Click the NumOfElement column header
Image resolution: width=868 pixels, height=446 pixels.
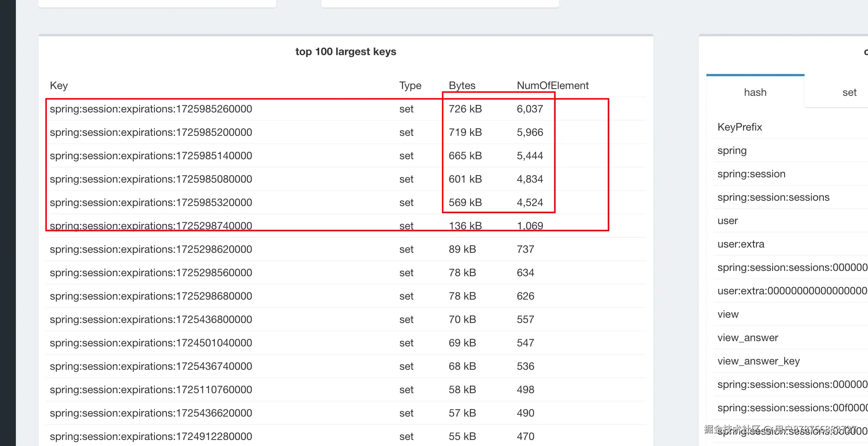[553, 86]
